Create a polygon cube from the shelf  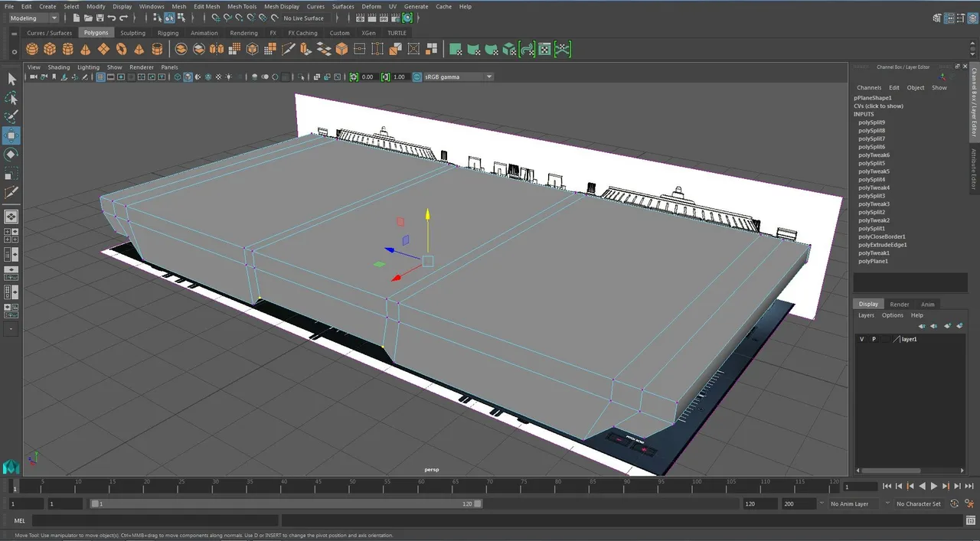pos(50,49)
